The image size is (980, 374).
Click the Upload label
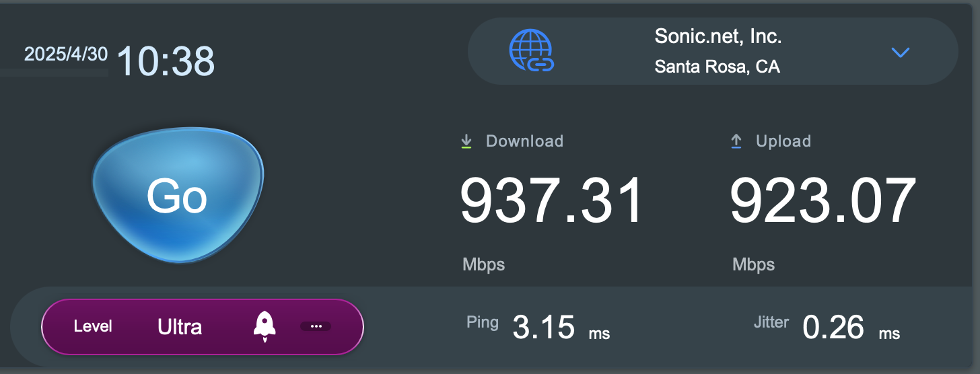tap(783, 141)
